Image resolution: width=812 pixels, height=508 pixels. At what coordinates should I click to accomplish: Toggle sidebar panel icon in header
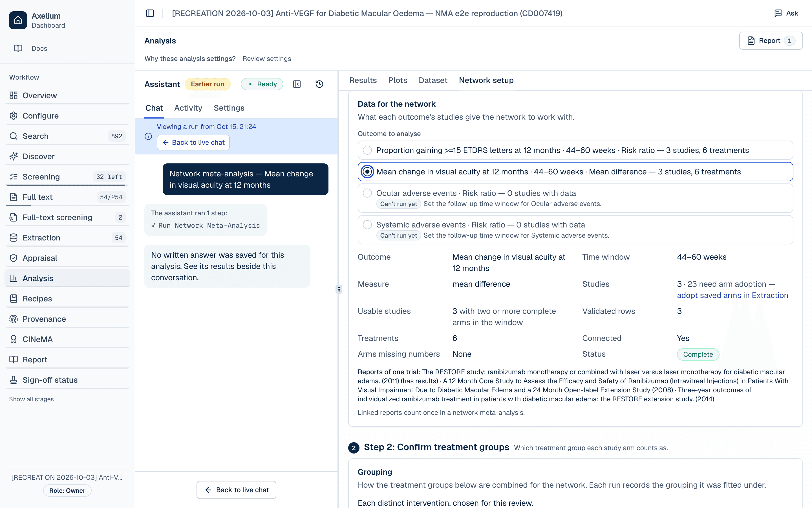pos(150,13)
